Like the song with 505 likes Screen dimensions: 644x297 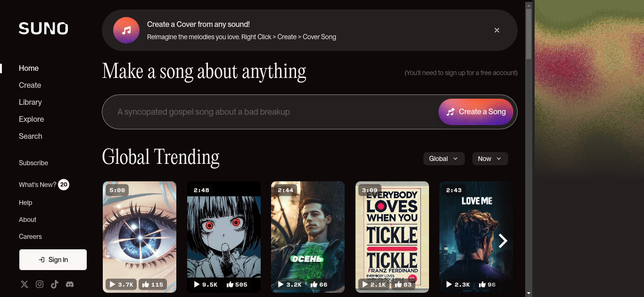(x=237, y=284)
